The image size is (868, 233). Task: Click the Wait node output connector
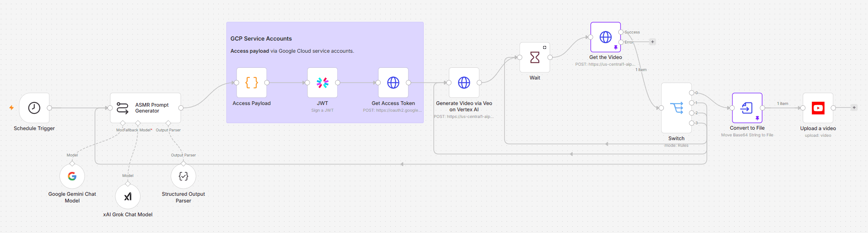tap(550, 57)
